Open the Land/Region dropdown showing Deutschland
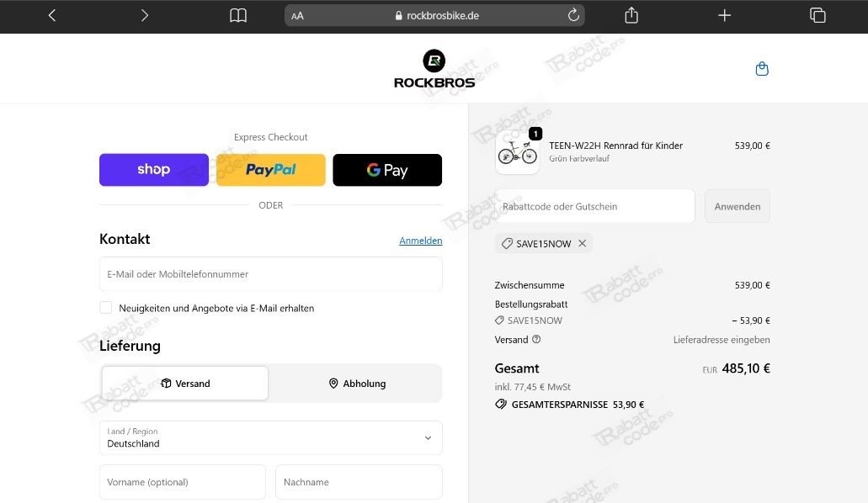 click(270, 437)
